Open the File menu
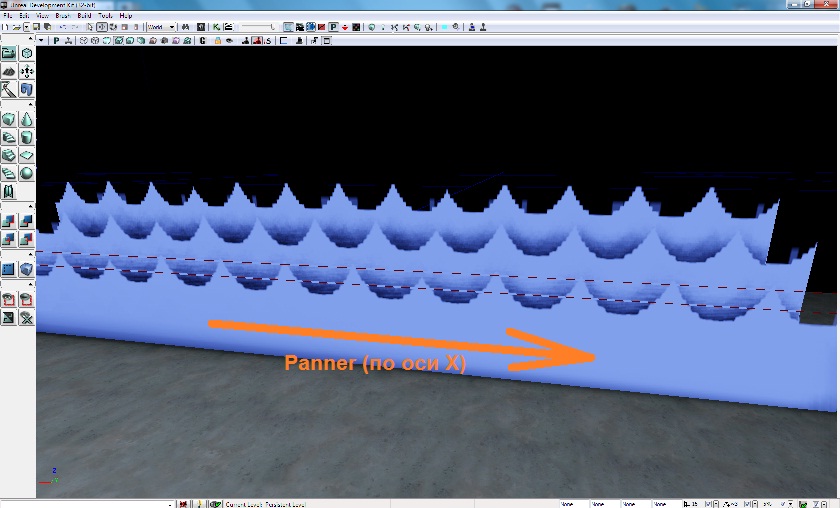This screenshot has width=840, height=508. tap(8, 16)
